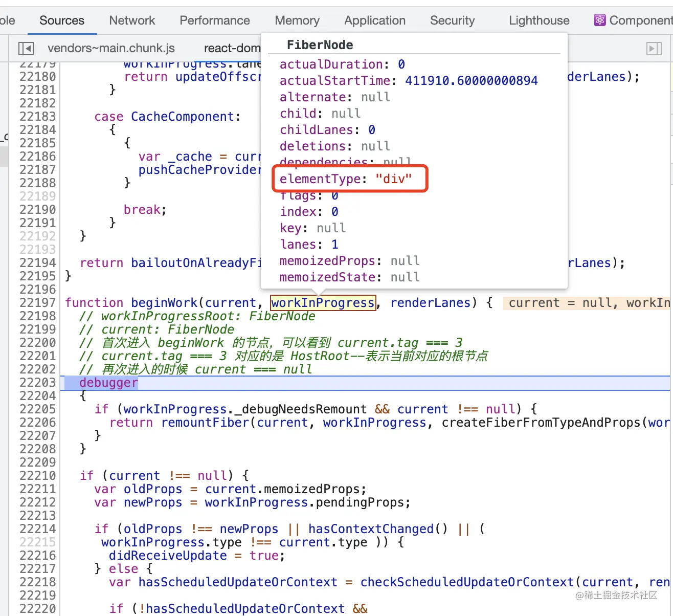Click createFiberFromTypeAndProps on line 22206
Screen dimensions: 673x616
541,423
